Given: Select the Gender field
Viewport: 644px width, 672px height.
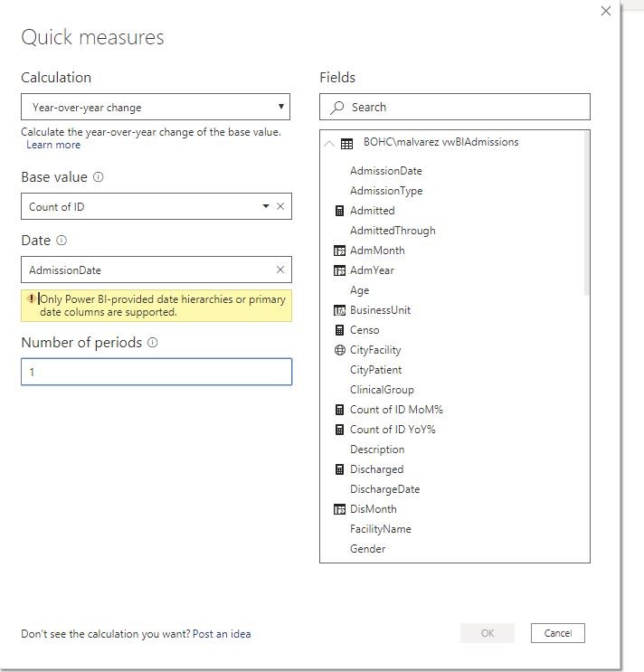Looking at the screenshot, I should [x=367, y=549].
